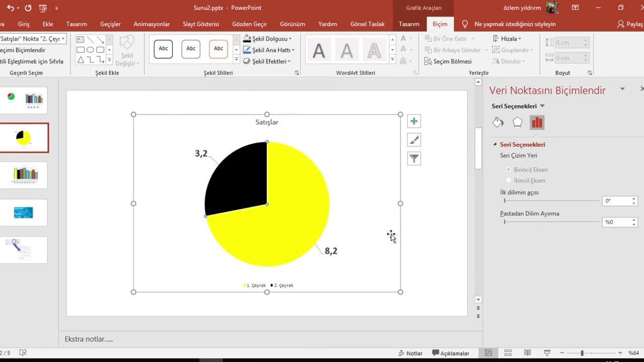Screen dimensions: 644x362
Task: Open the Geçişler ribbon tab
Action: [x=110, y=24]
